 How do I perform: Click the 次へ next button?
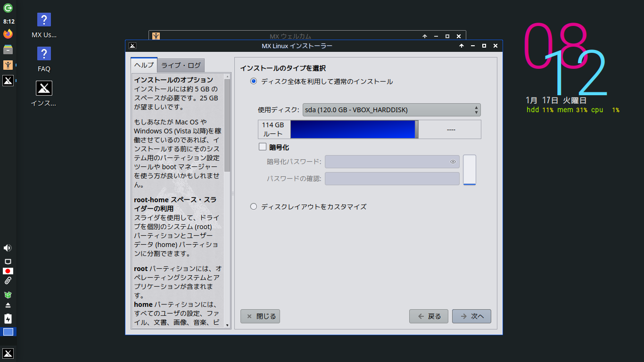tap(471, 316)
